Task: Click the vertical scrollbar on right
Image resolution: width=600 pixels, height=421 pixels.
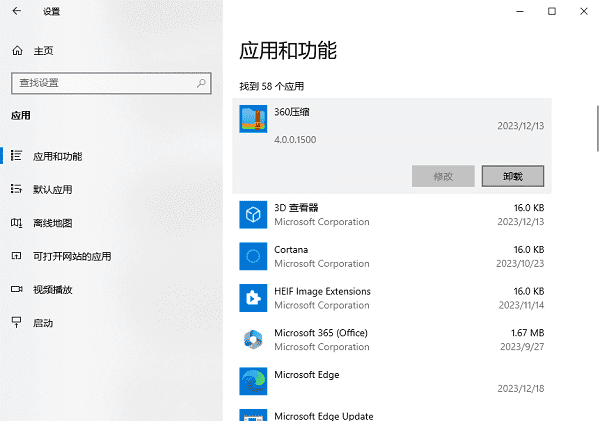Action: tap(596, 130)
